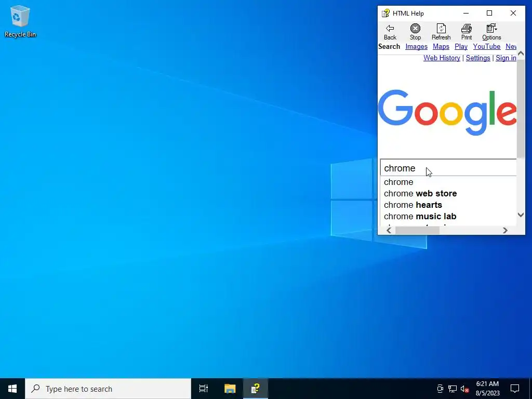Open the Options dropdown in the HTML Help toolbar

tap(491, 32)
